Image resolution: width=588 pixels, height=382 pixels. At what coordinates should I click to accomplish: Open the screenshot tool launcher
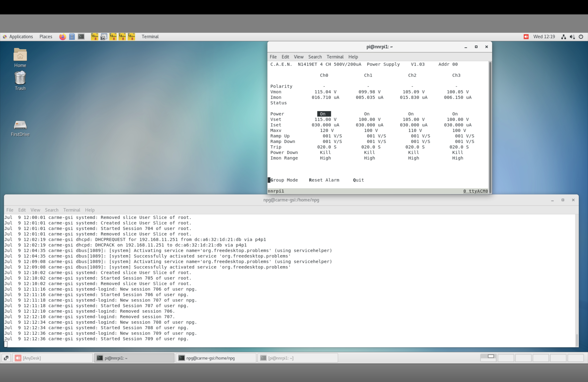[104, 37]
